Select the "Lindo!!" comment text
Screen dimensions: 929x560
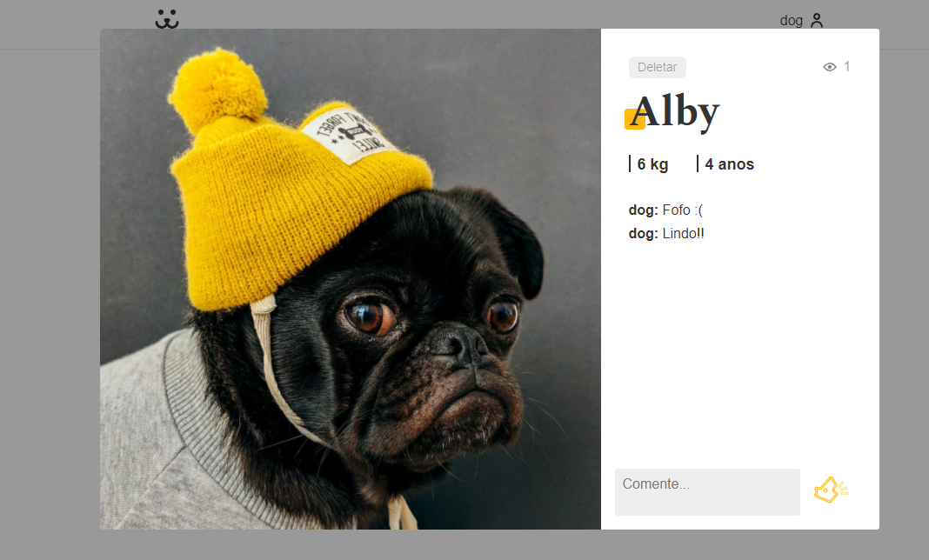coord(683,234)
